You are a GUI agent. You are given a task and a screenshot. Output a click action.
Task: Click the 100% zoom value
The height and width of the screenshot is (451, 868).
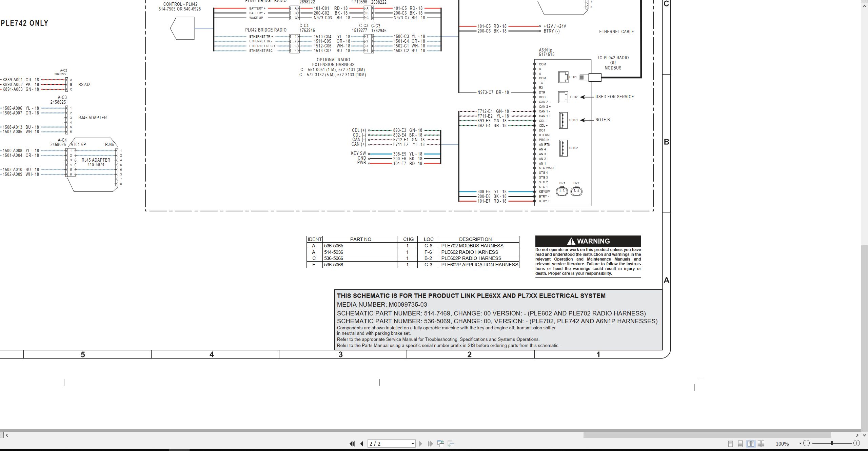tap(782, 444)
